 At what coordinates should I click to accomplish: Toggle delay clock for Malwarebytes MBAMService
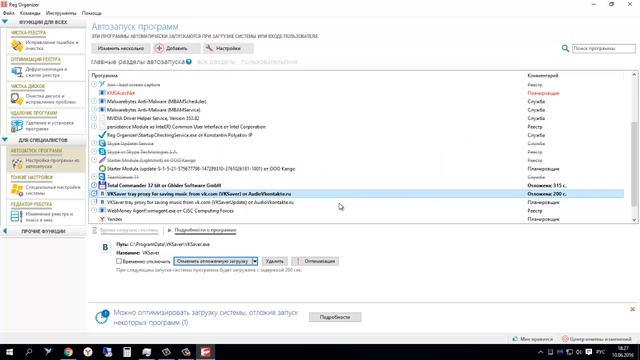pos(94,109)
